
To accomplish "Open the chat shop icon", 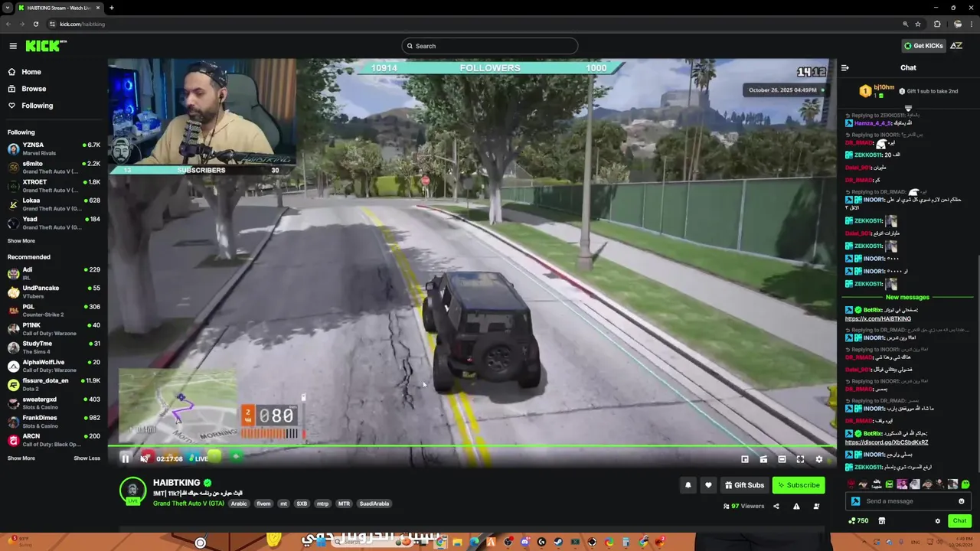I will [881, 521].
